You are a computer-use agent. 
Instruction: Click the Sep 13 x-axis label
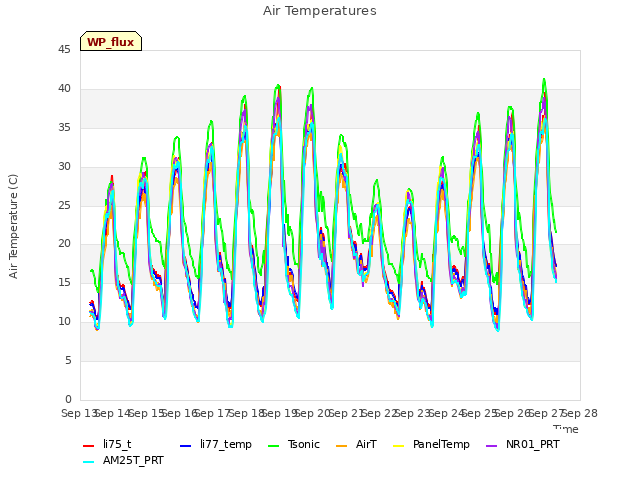[79, 413]
